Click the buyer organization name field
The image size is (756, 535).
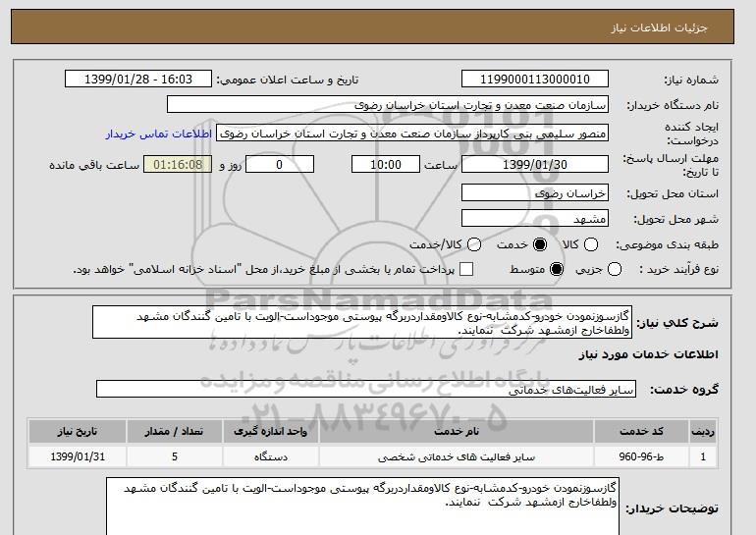coord(388,105)
